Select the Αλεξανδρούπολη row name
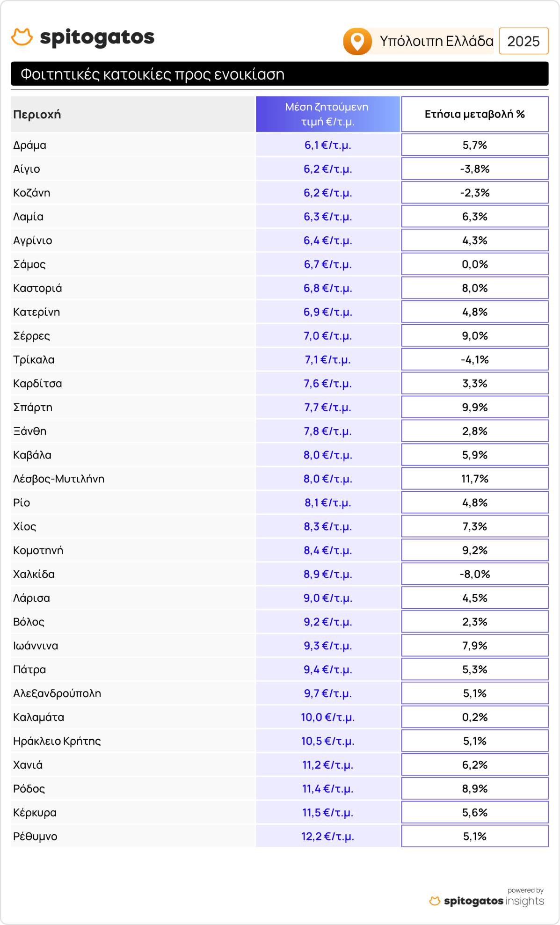This screenshot has width=560, height=925. [57, 693]
